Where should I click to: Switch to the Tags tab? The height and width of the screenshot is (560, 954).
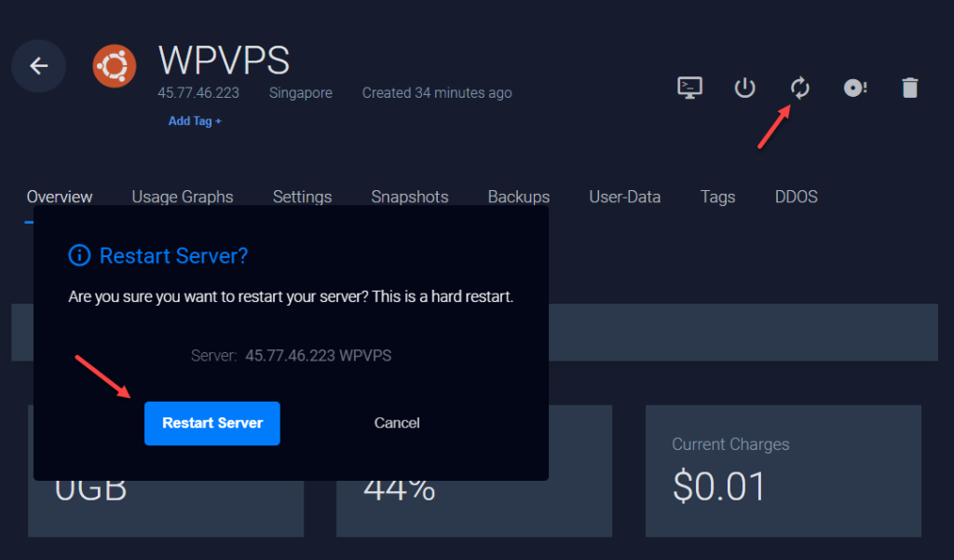(717, 197)
